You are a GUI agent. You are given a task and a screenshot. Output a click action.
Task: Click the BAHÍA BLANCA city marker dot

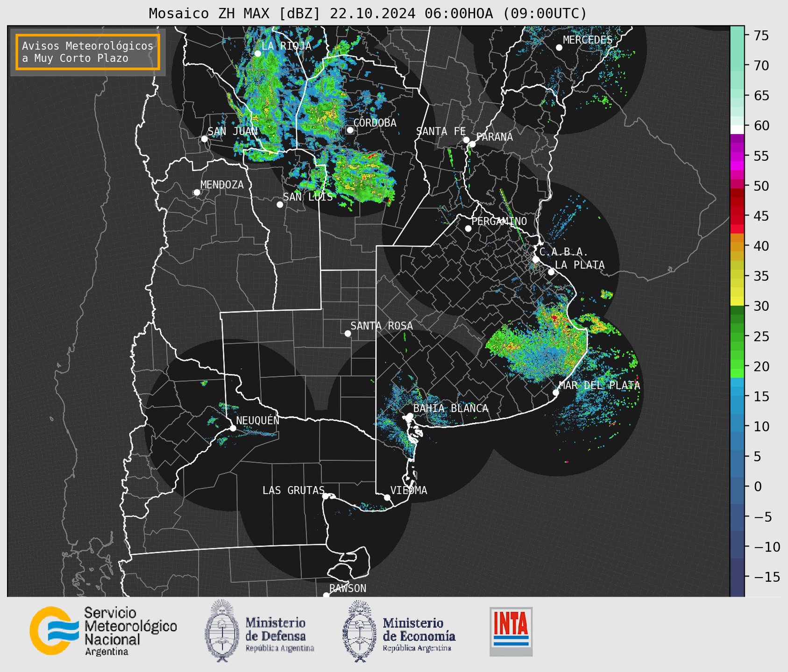410,416
